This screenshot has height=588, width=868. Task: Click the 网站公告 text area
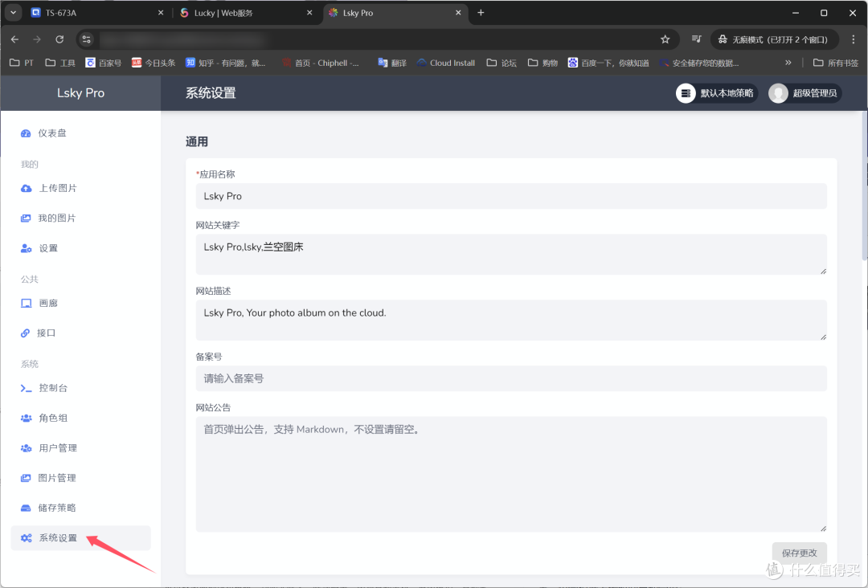511,474
